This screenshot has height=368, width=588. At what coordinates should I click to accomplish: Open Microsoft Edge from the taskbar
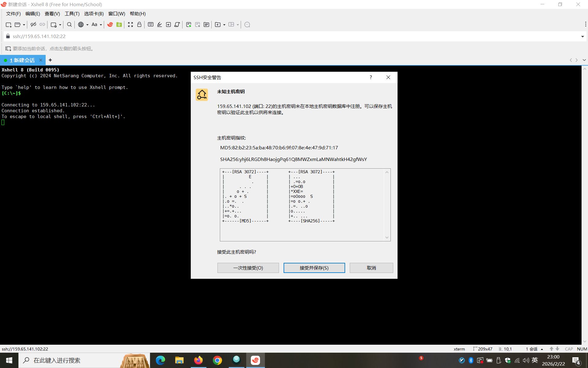point(160,360)
